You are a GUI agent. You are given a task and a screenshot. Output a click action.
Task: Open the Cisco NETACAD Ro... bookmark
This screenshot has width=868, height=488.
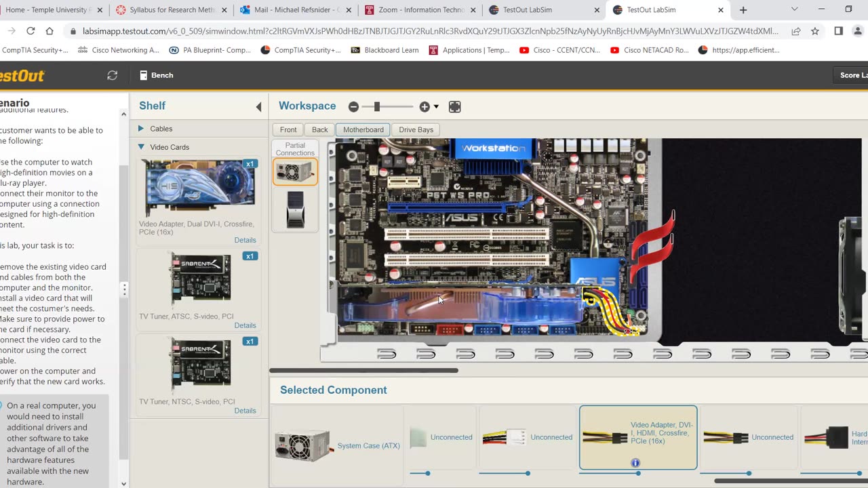[x=649, y=50]
